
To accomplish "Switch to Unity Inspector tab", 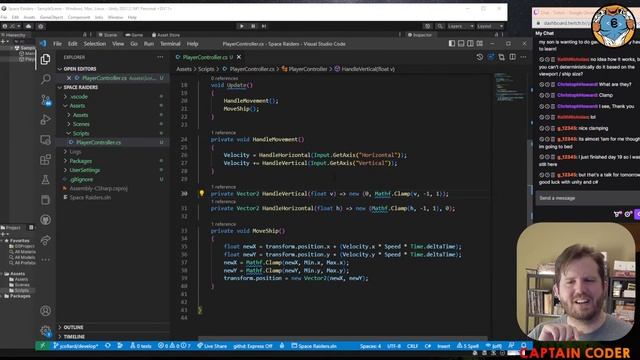I will [x=420, y=35].
